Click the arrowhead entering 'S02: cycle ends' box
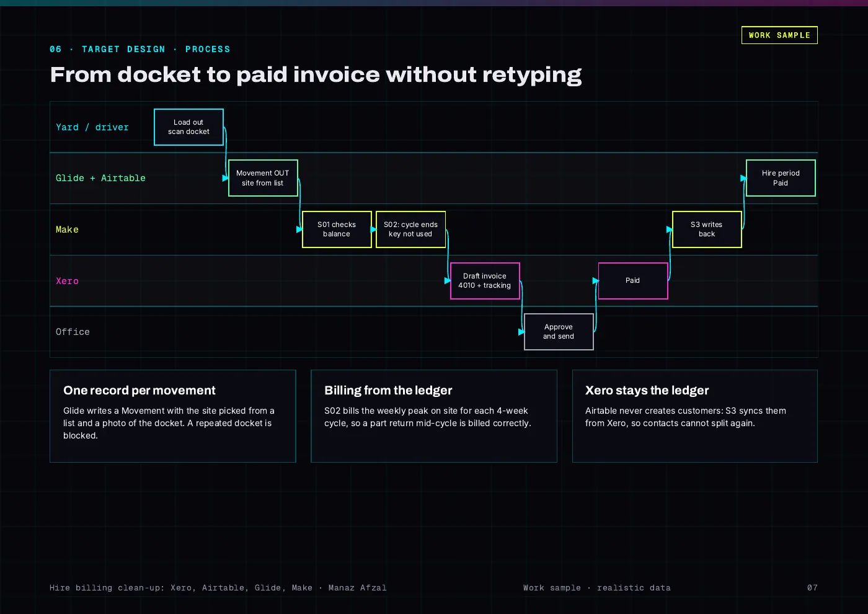 point(373,229)
